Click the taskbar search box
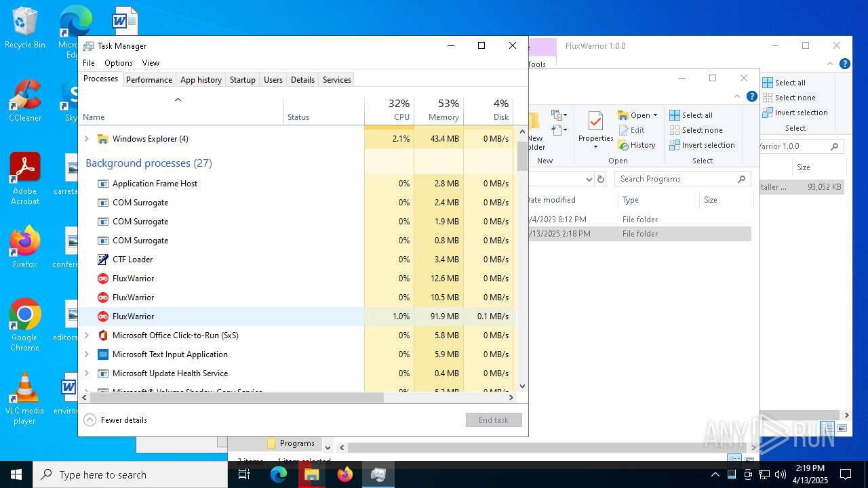 [x=130, y=474]
